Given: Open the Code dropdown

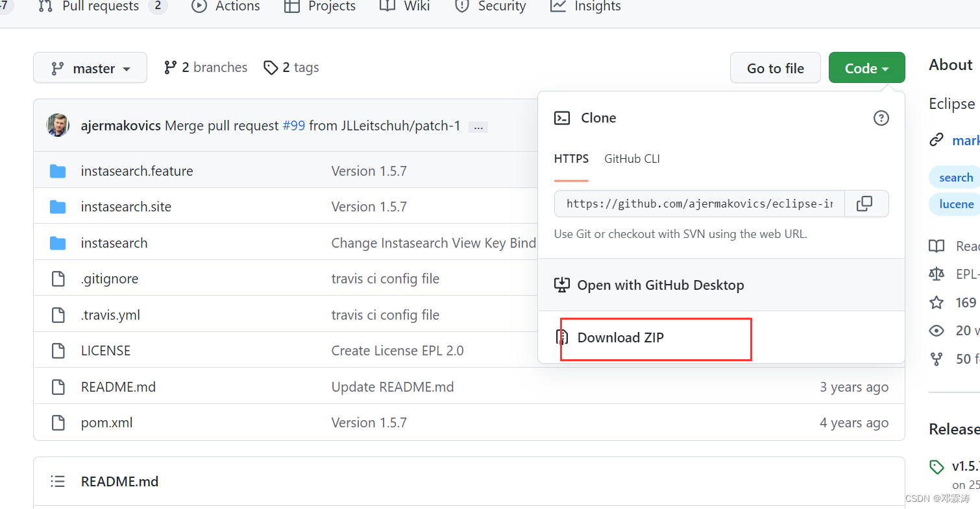Looking at the screenshot, I should (x=866, y=67).
